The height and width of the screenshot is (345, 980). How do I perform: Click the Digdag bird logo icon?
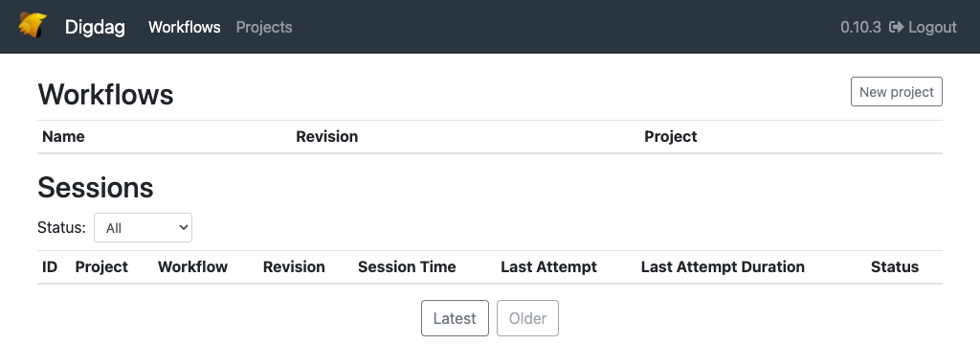click(x=33, y=26)
